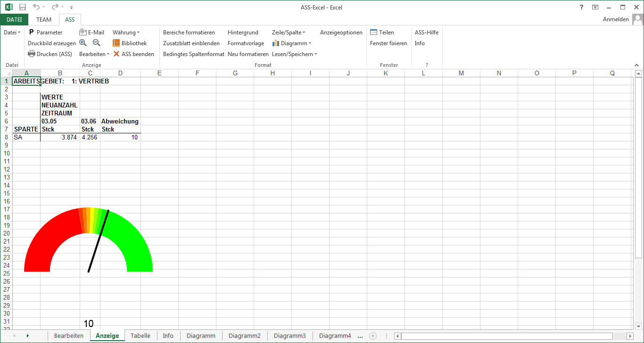Select cell containing 4.256
Viewport: 644px width, 343px height.
(x=90, y=137)
